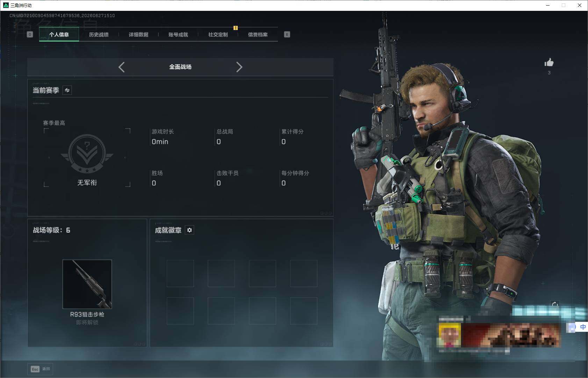
Task: Click the yellow notification marker on 社交定制
Action: coord(236,28)
